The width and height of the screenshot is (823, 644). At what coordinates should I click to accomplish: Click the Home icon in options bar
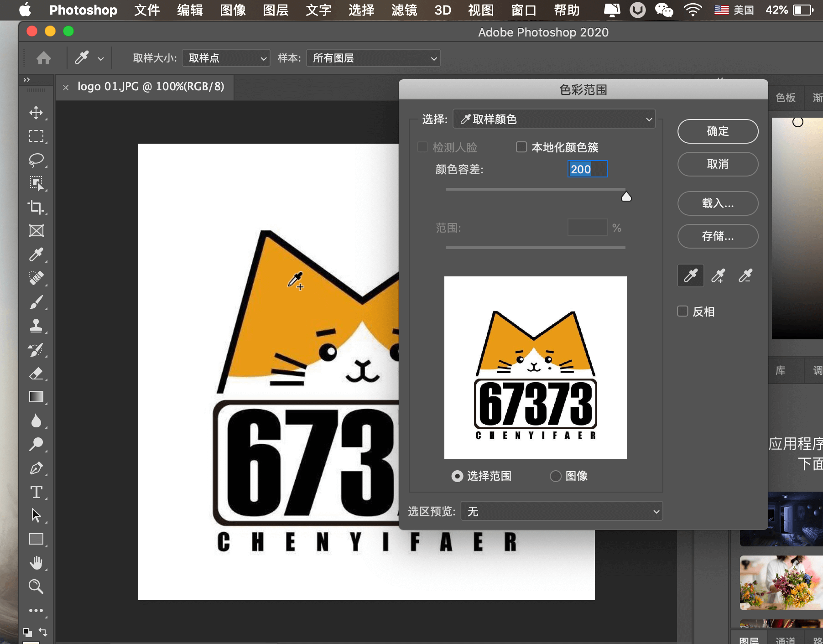(x=44, y=58)
